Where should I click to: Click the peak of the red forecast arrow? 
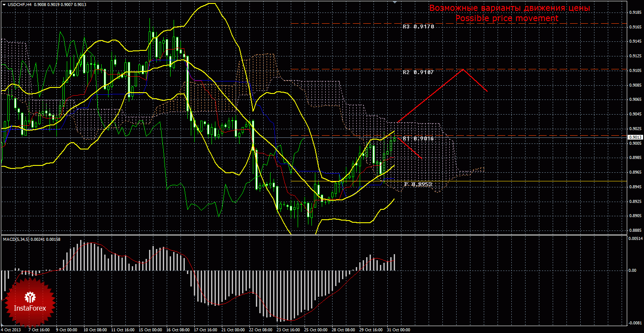pyautogui.click(x=463, y=69)
